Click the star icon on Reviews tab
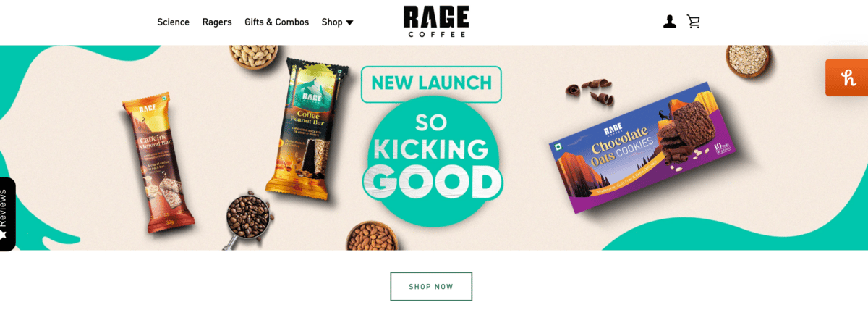The image size is (868, 318). (x=3, y=235)
